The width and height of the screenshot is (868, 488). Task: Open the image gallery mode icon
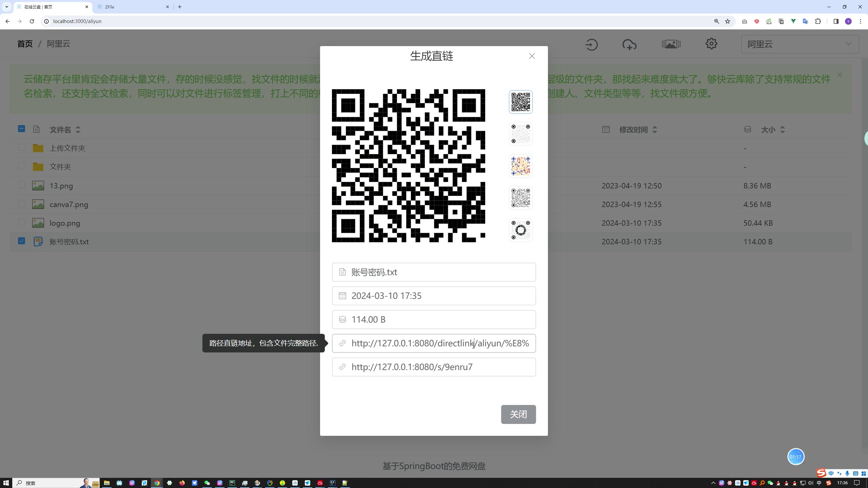[671, 44]
